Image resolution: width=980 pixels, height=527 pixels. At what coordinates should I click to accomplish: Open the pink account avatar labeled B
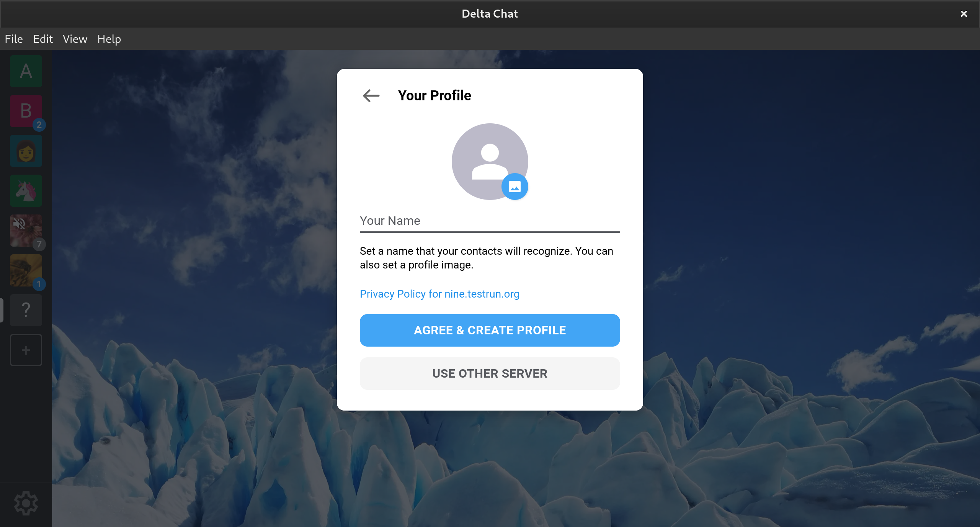click(26, 111)
